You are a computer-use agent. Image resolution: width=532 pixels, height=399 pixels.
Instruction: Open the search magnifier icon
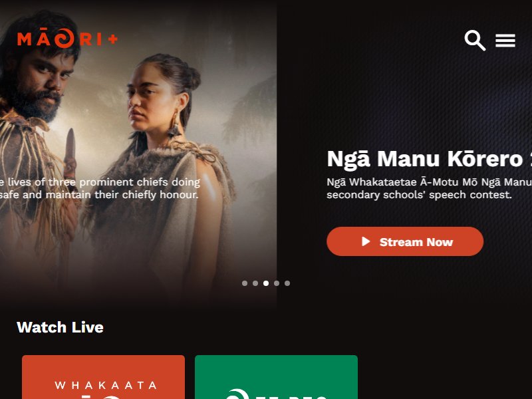tap(475, 41)
